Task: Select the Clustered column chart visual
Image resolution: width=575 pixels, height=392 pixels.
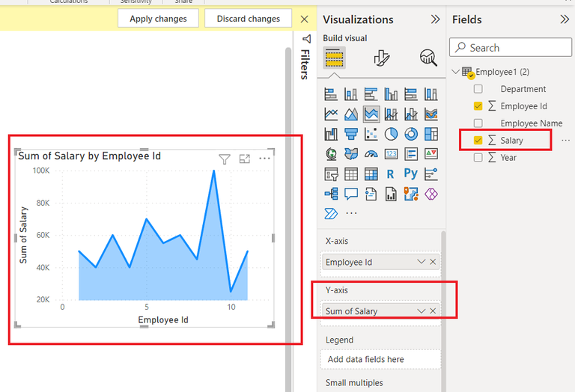Action: coord(391,94)
